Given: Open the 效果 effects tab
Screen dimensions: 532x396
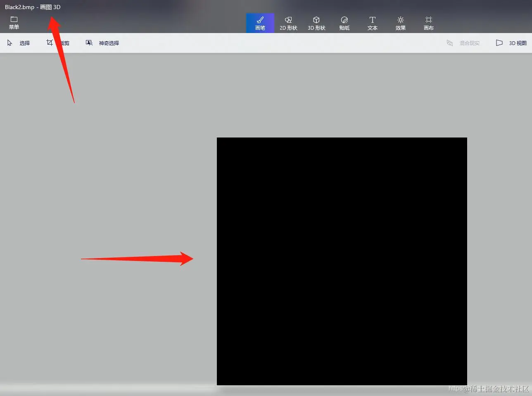Looking at the screenshot, I should pos(401,23).
